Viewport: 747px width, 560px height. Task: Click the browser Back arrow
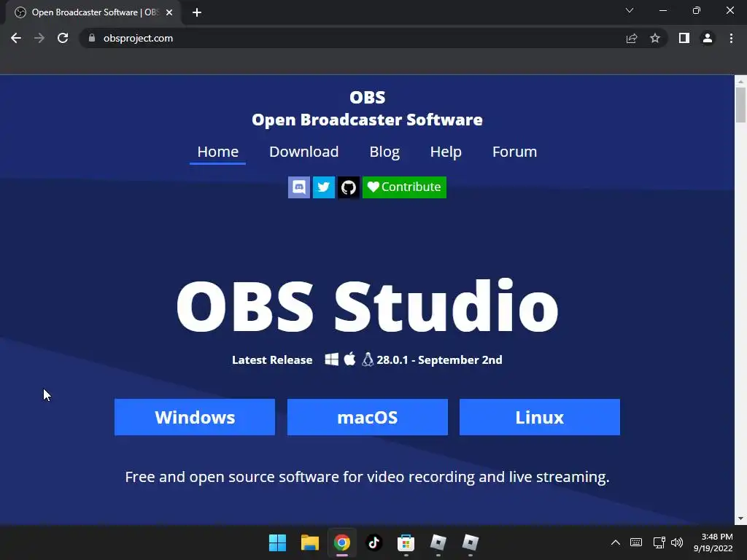pyautogui.click(x=16, y=38)
